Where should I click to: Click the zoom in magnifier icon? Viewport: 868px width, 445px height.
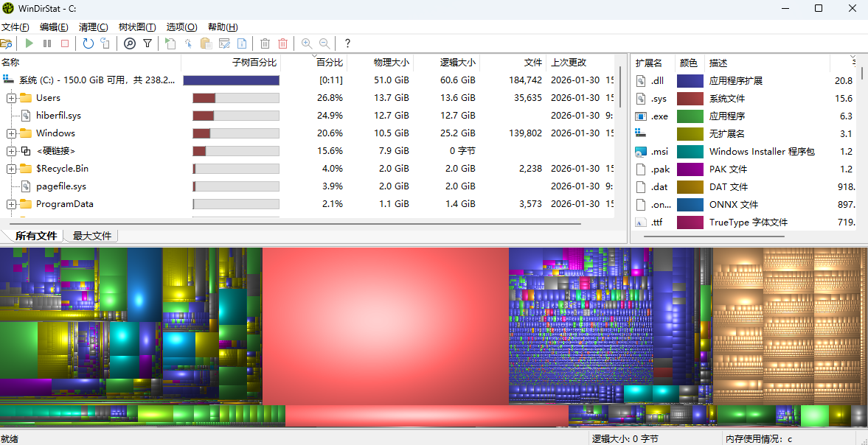click(x=307, y=43)
